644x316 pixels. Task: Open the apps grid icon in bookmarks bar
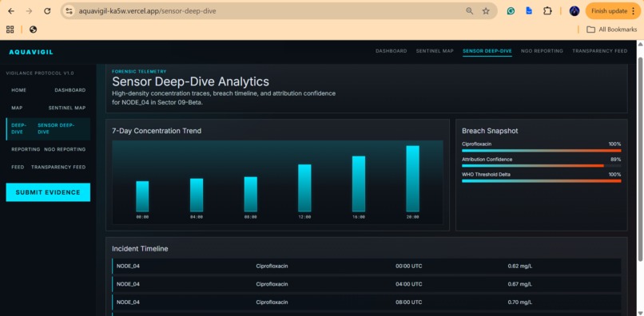(x=10, y=30)
